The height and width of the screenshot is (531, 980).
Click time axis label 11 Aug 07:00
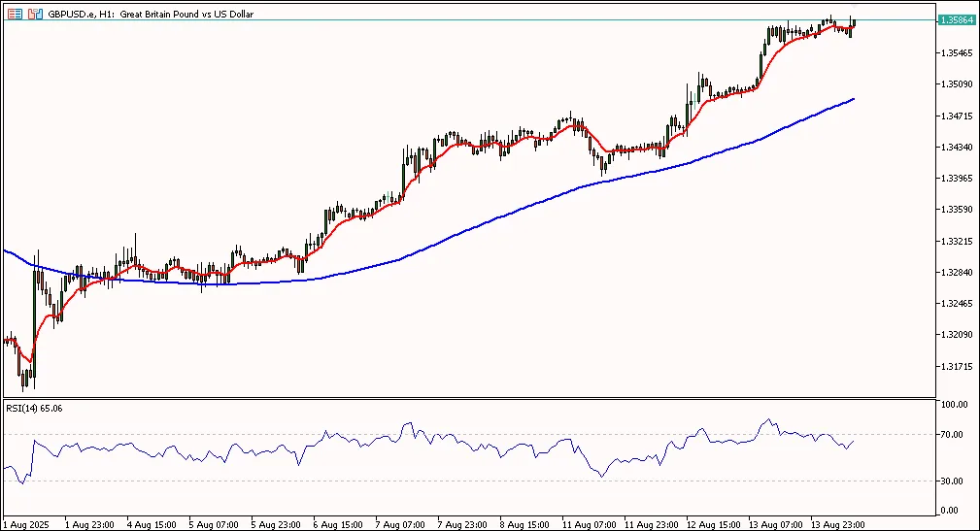click(589, 525)
